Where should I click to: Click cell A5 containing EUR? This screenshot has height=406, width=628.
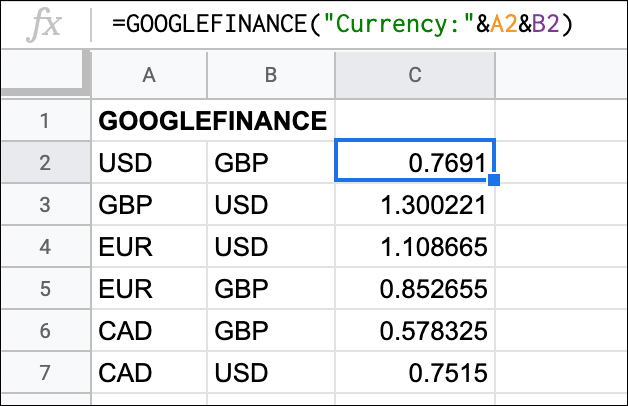tap(149, 288)
